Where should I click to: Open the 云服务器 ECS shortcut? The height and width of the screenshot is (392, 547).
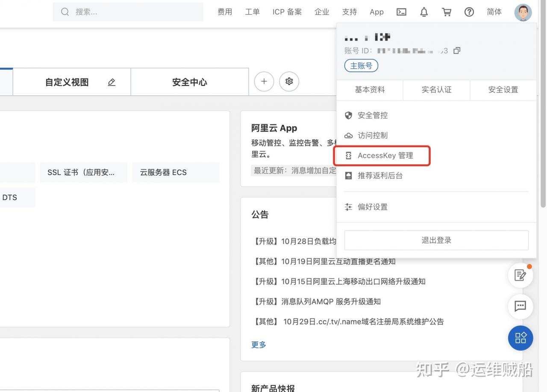point(176,172)
